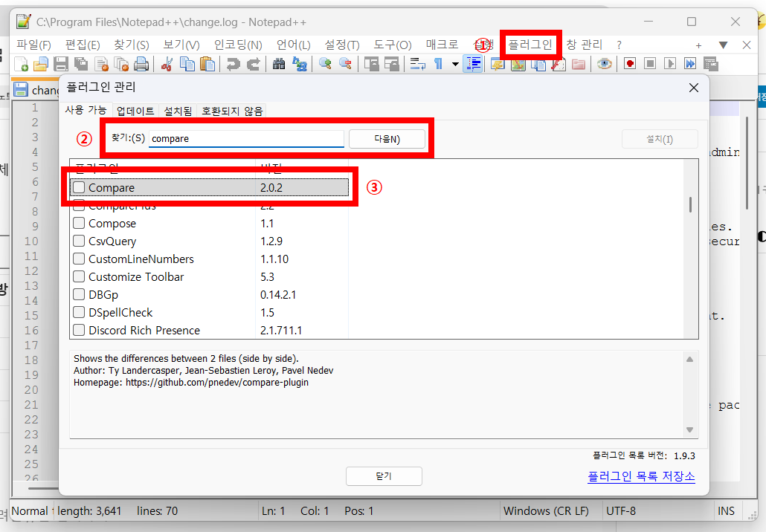Viewport: 766px width, 532px height.
Task: Click the Zoom In magnifier icon
Action: point(325,64)
